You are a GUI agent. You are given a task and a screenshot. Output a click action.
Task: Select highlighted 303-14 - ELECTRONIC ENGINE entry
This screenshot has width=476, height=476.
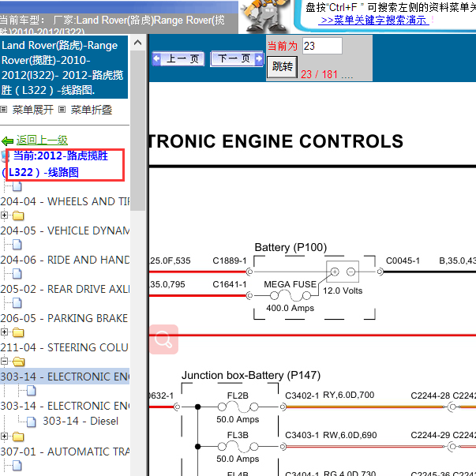click(65, 377)
